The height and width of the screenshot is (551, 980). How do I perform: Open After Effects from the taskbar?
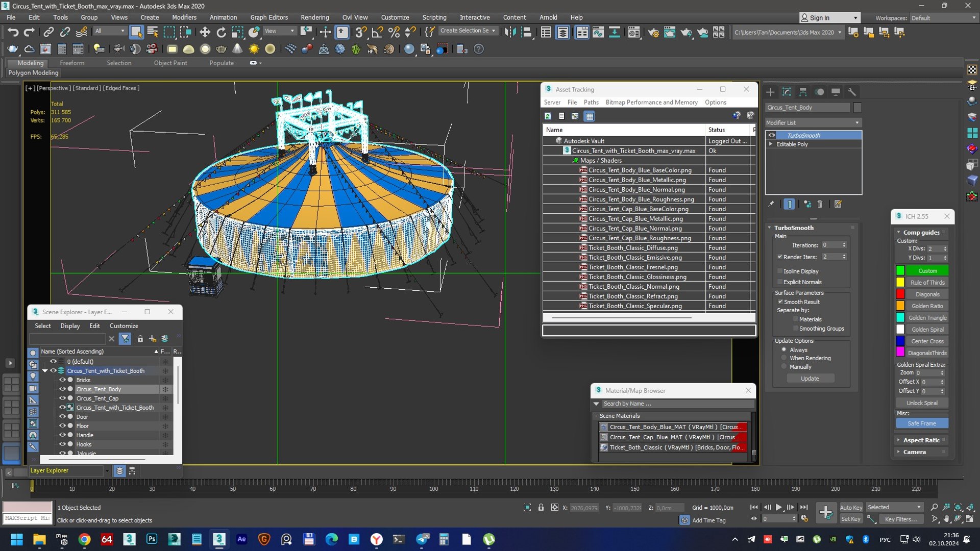[x=241, y=539]
